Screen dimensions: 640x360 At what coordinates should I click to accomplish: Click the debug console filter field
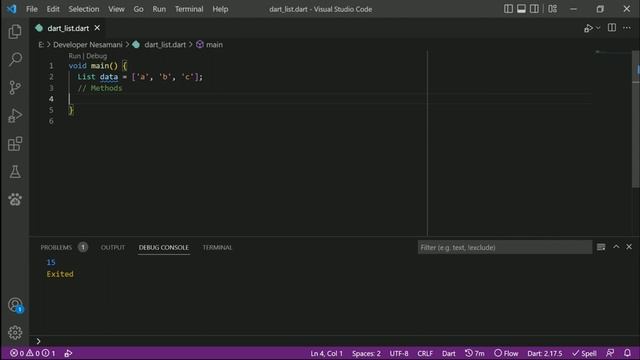[x=504, y=247]
